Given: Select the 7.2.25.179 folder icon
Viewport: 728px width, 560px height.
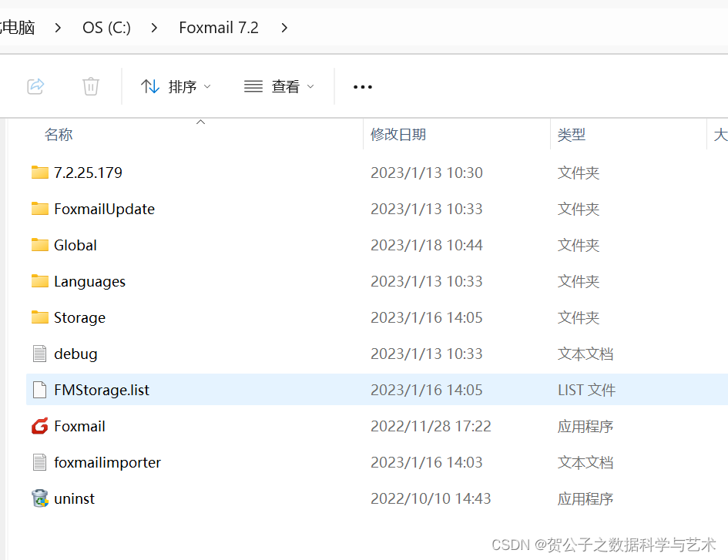Looking at the screenshot, I should click(40, 173).
